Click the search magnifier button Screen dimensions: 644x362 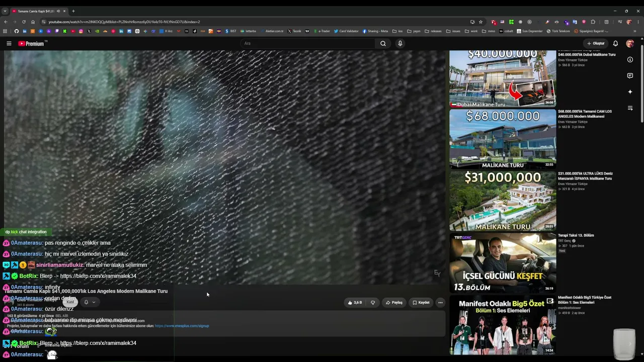click(x=383, y=44)
